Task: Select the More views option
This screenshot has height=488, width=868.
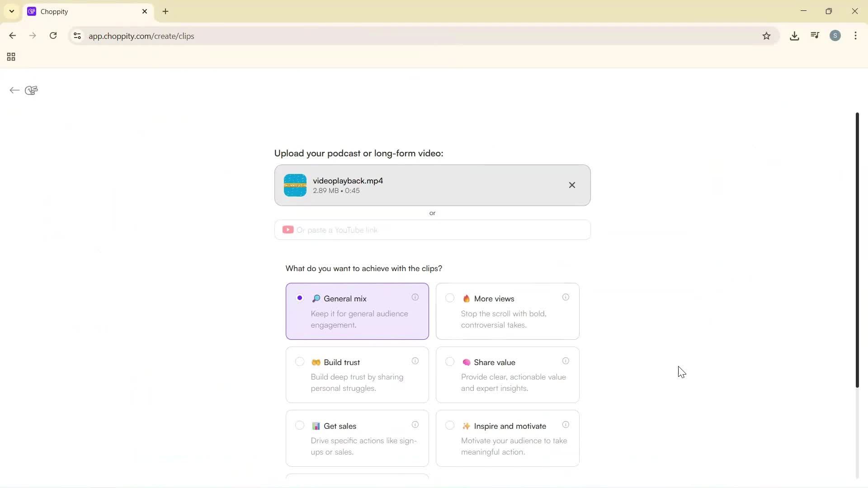Action: coord(450,298)
